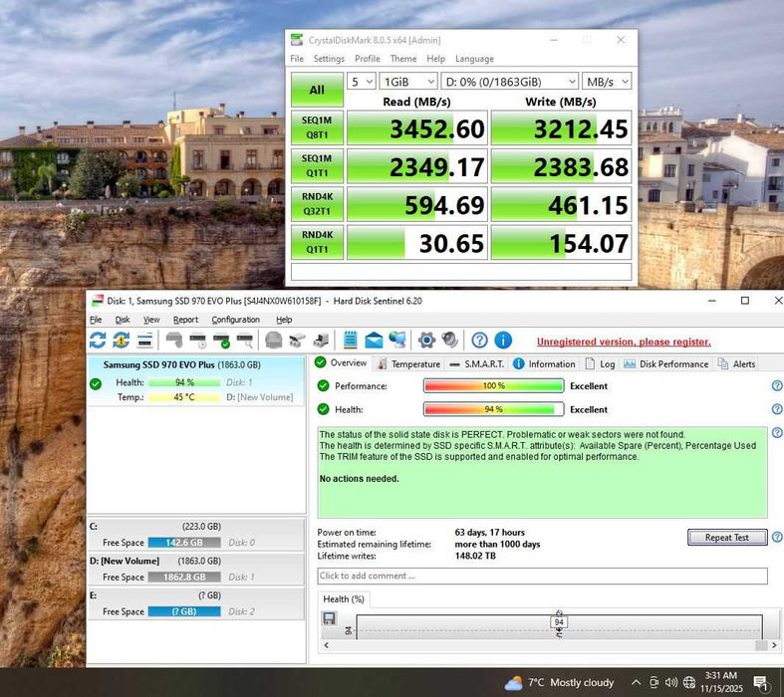Open Language menu in CrystalDiskMark

coord(474,59)
